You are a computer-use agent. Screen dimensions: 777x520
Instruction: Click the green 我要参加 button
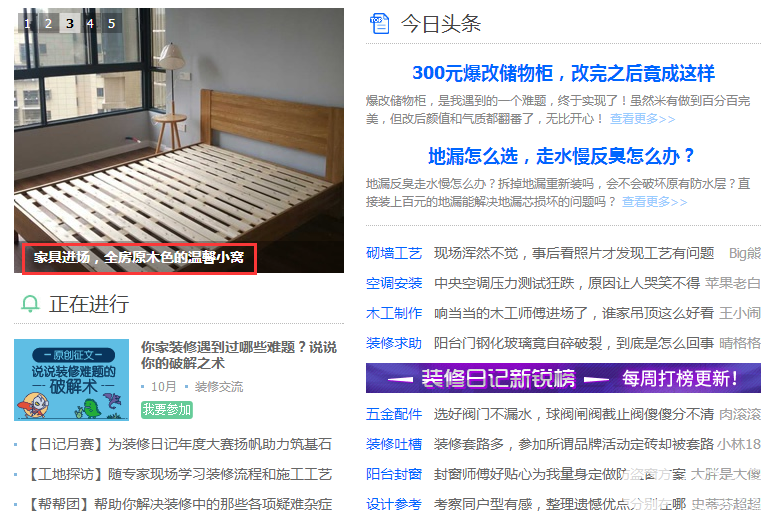click(x=166, y=410)
